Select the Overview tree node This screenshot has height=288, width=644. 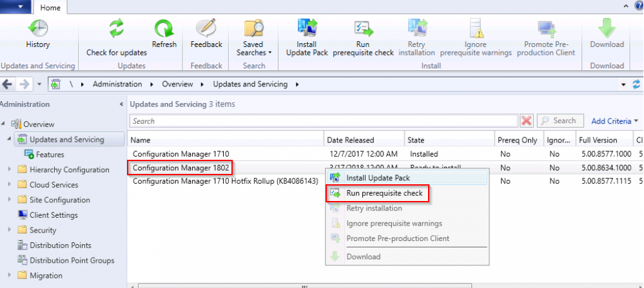[39, 124]
